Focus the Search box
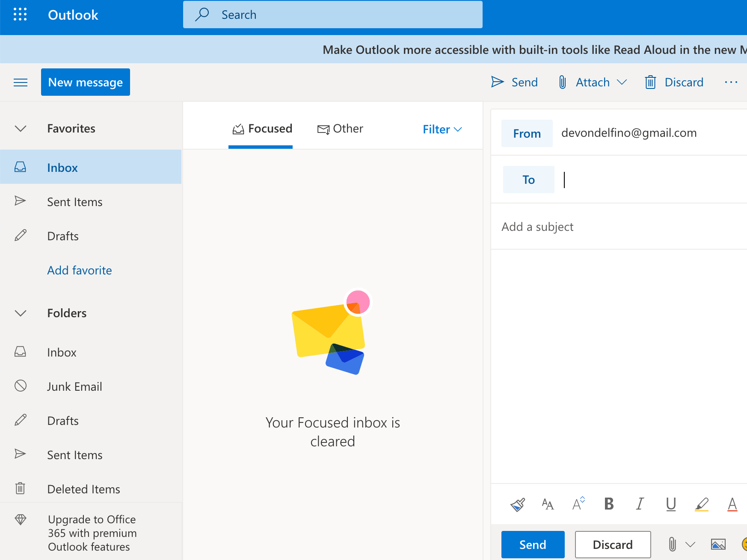 (x=333, y=15)
